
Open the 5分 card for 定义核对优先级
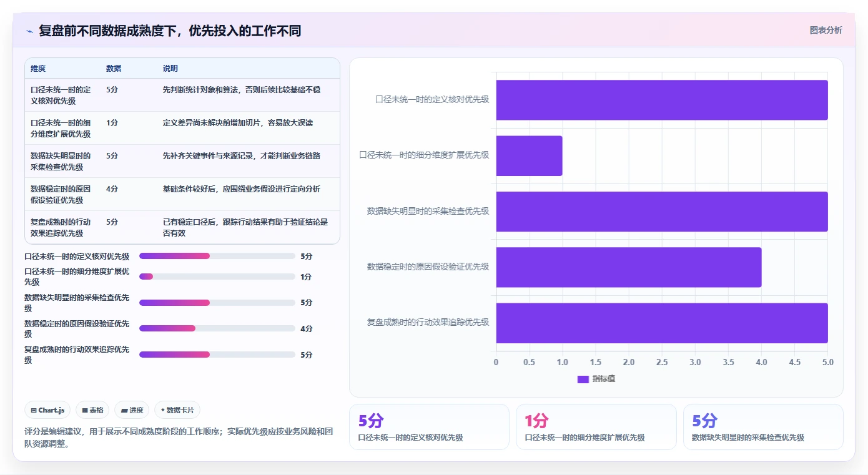pyautogui.click(x=429, y=427)
